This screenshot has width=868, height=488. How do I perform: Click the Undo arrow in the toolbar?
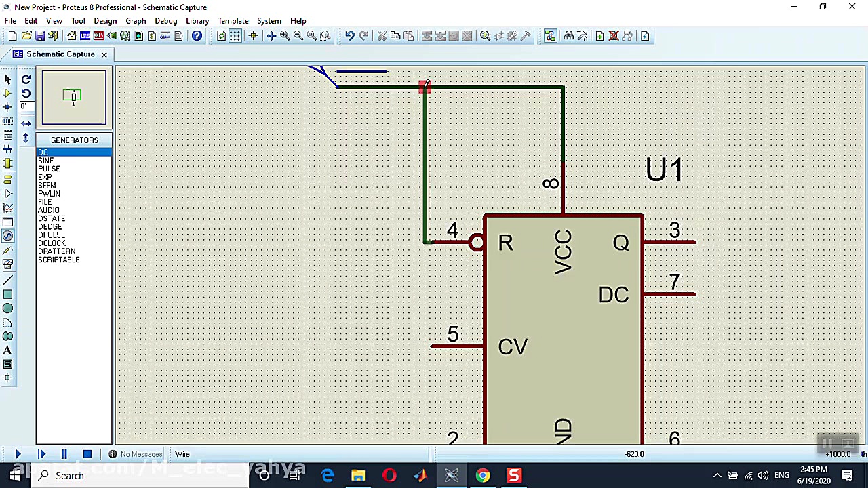tap(349, 36)
